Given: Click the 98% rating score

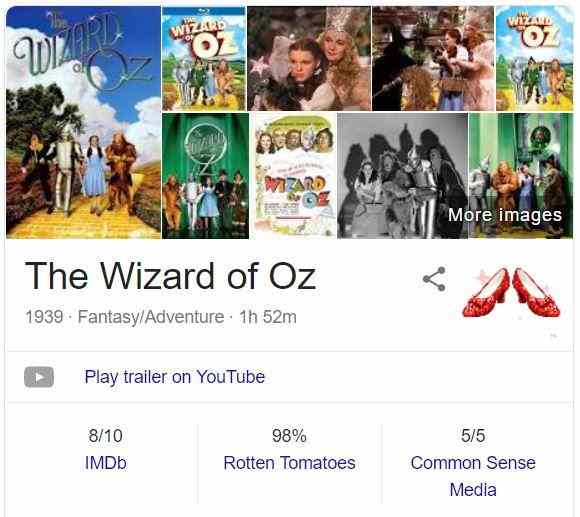Looking at the screenshot, I should [x=289, y=436].
